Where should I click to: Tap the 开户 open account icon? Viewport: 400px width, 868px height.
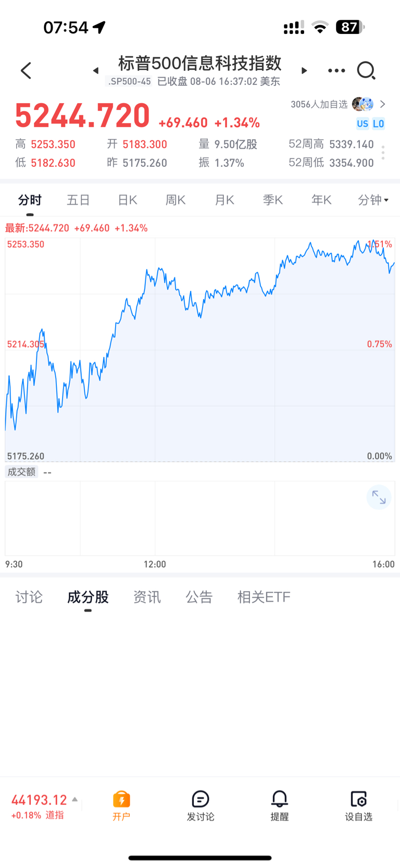[121, 805]
